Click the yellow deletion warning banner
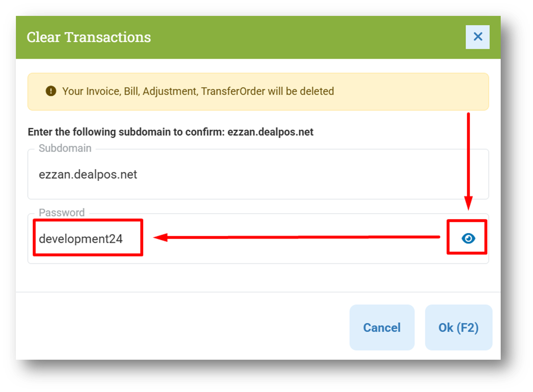 pyautogui.click(x=258, y=91)
